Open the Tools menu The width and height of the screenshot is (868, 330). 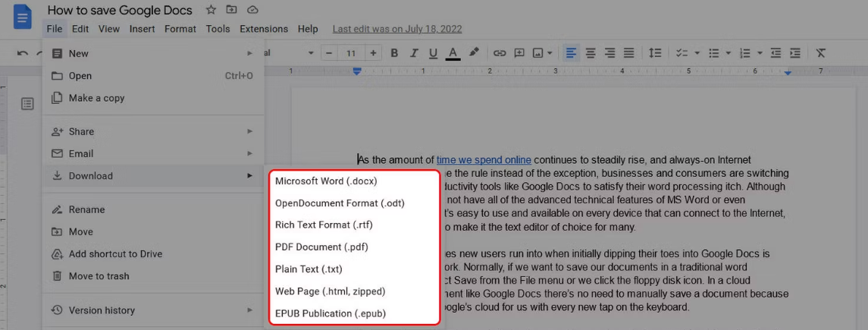tap(218, 29)
